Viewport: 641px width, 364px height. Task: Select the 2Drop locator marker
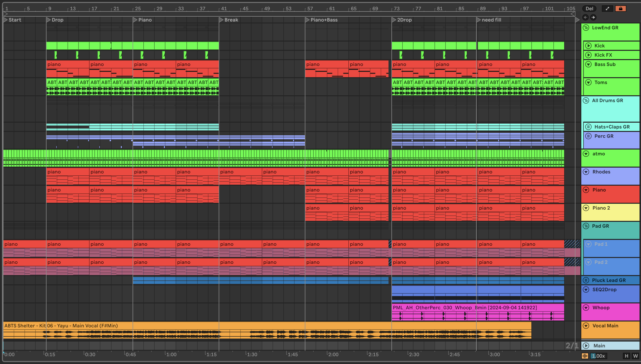click(394, 20)
